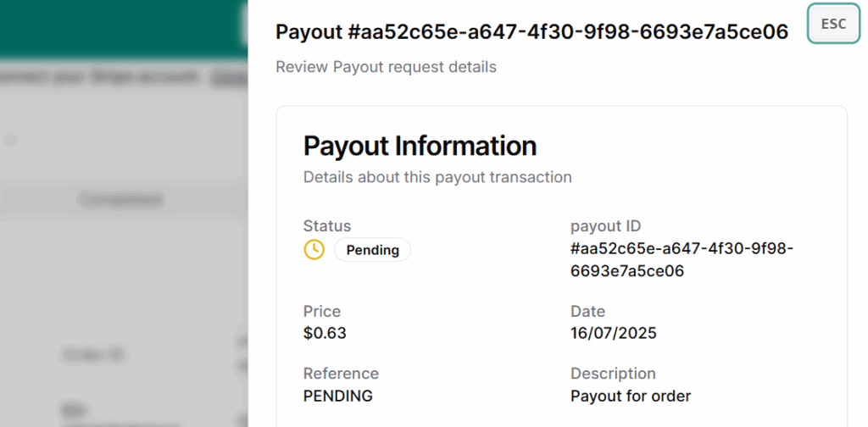Screen dimensions: 868x427
Task: Click 'Details about this payout transaction' text
Action: pyautogui.click(x=437, y=177)
